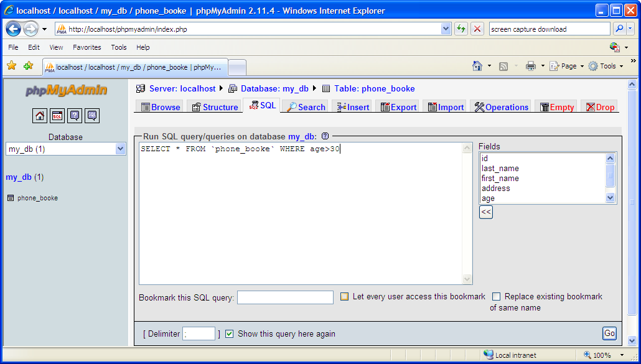Viewport: 641px width, 364px height.
Task: Click the RSS feeds icon
Action: 503,66
